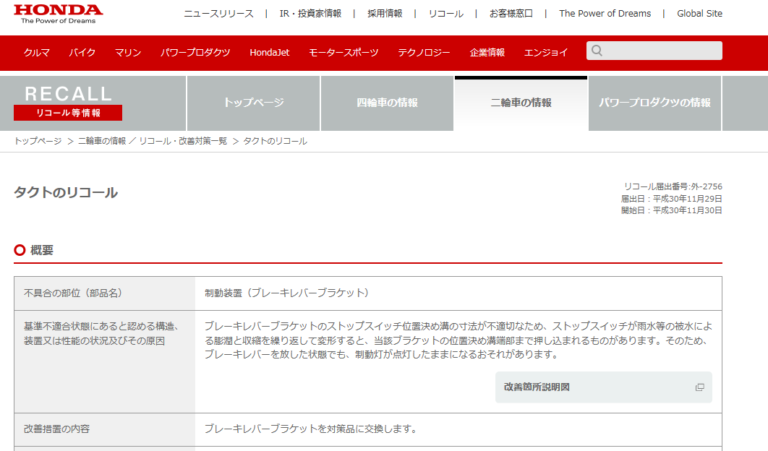Click リコール・改善対策一覧 breadcrumb link
This screenshot has width=768, height=451.
point(183,141)
